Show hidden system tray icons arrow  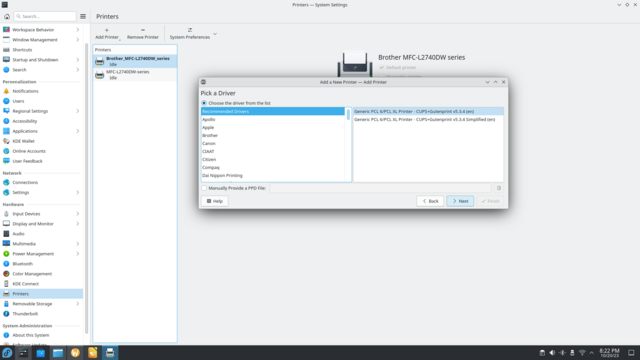[x=592, y=353]
